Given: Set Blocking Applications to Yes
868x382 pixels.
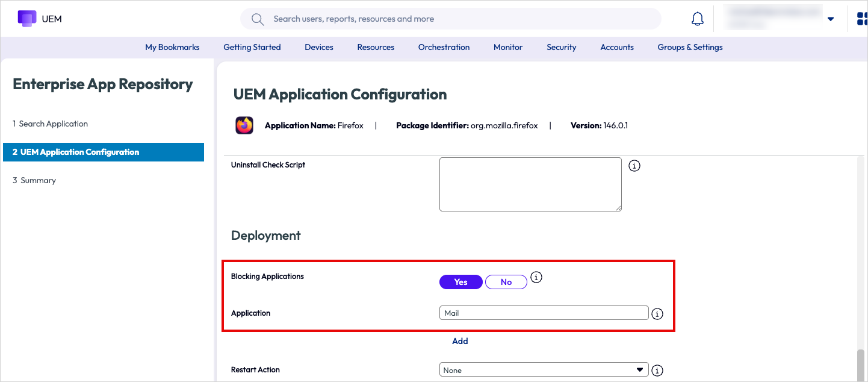Looking at the screenshot, I should pyautogui.click(x=461, y=282).
